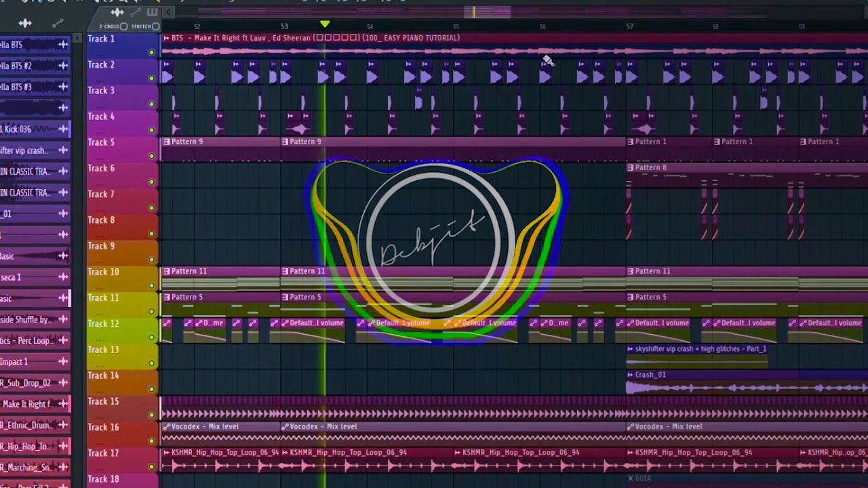Click Pattern 8 clip menu icon on Track 6
Screen dimensions: 868x488
point(630,167)
